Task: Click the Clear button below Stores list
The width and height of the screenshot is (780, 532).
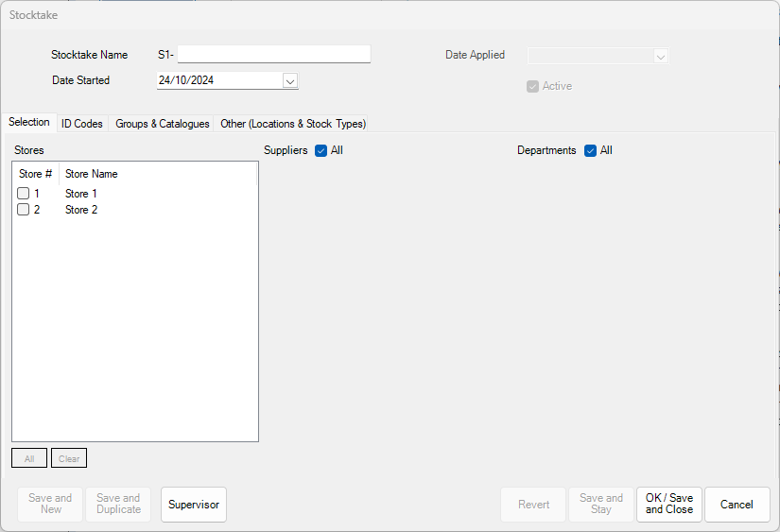Action: (x=69, y=458)
